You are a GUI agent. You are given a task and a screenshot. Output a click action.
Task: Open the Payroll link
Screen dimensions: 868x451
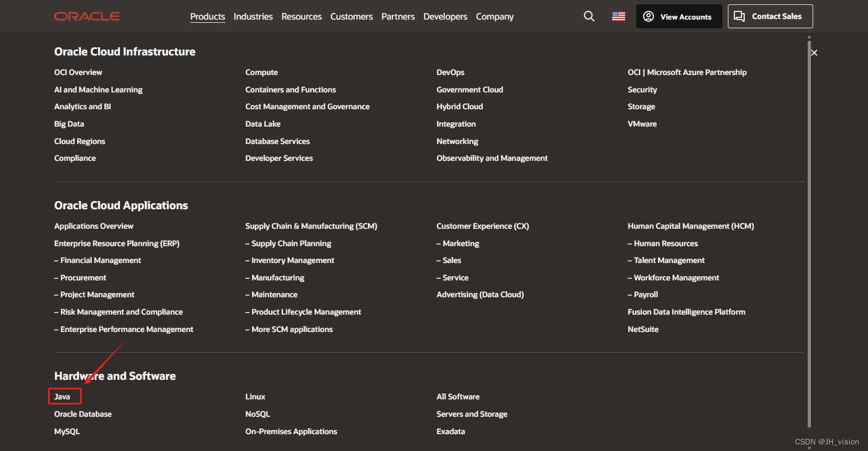643,295
